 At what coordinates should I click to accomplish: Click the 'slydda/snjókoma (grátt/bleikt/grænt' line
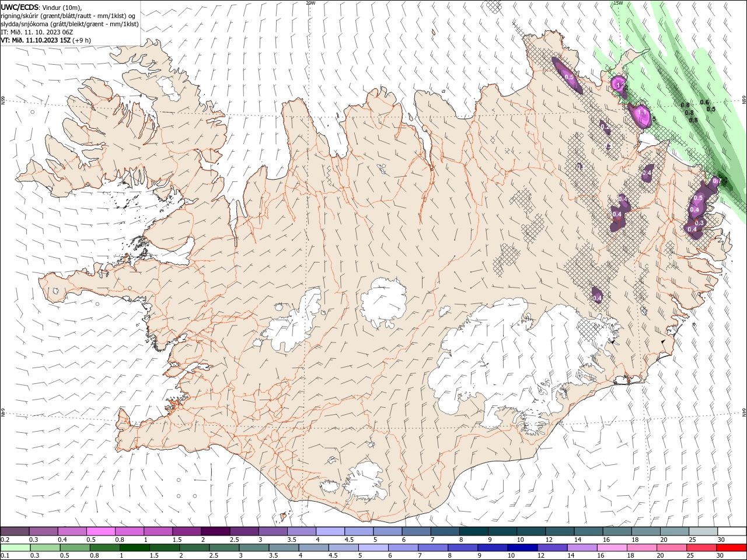pyautogui.click(x=69, y=24)
